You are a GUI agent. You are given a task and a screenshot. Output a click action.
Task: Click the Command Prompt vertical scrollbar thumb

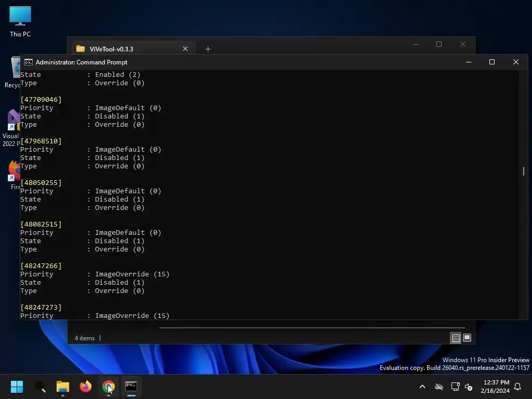click(524, 171)
